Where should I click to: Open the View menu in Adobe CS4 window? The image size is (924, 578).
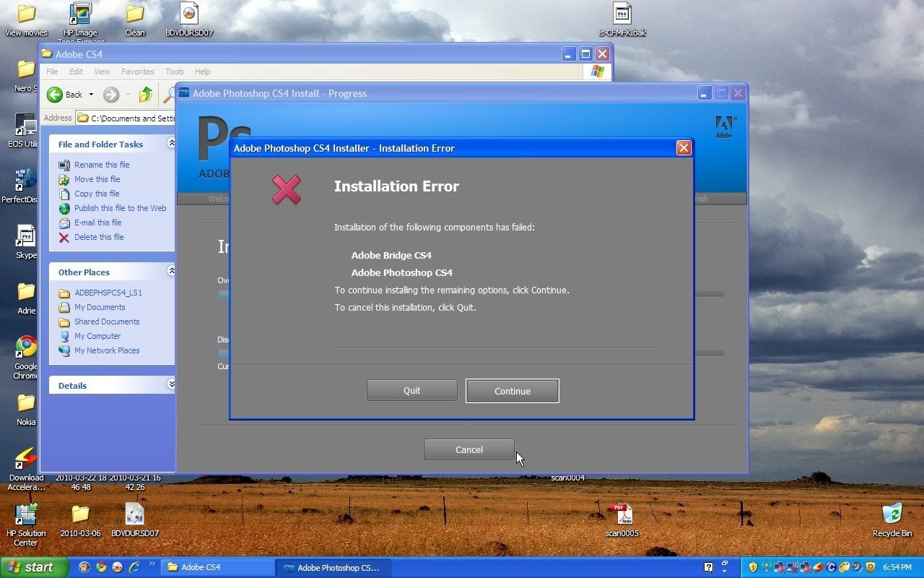coord(102,72)
